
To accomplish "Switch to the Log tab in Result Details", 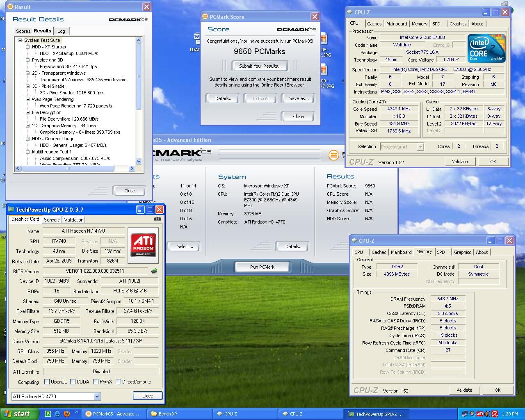I will (61, 31).
